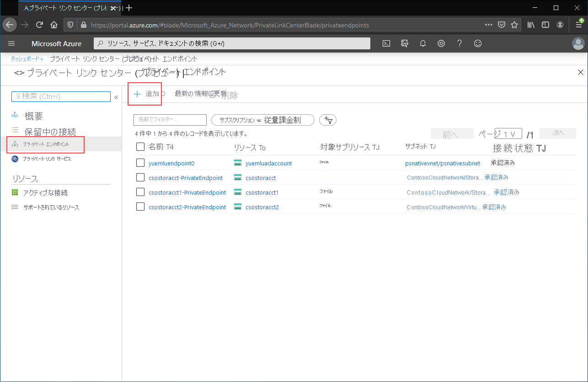Open the Firefox account icon
The image size is (588, 382).
pos(560,25)
